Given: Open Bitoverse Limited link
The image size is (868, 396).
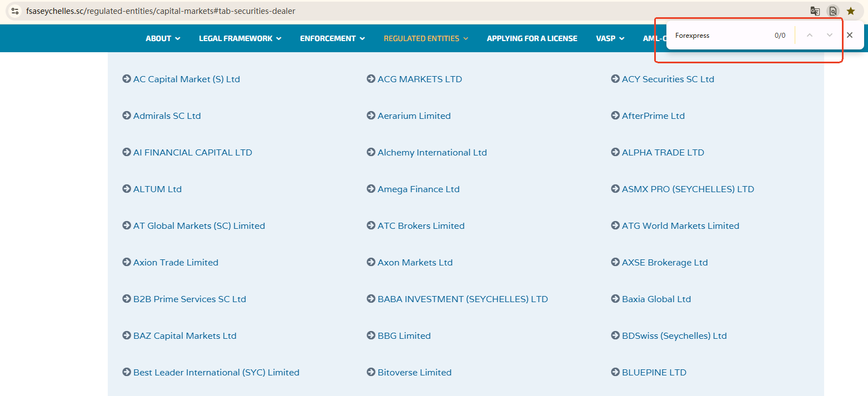Looking at the screenshot, I should pos(414,372).
